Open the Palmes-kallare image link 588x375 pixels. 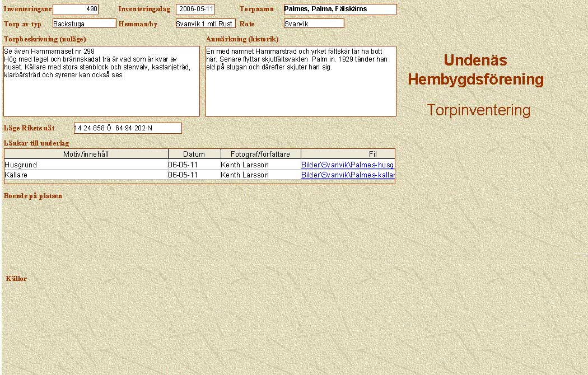347,175
